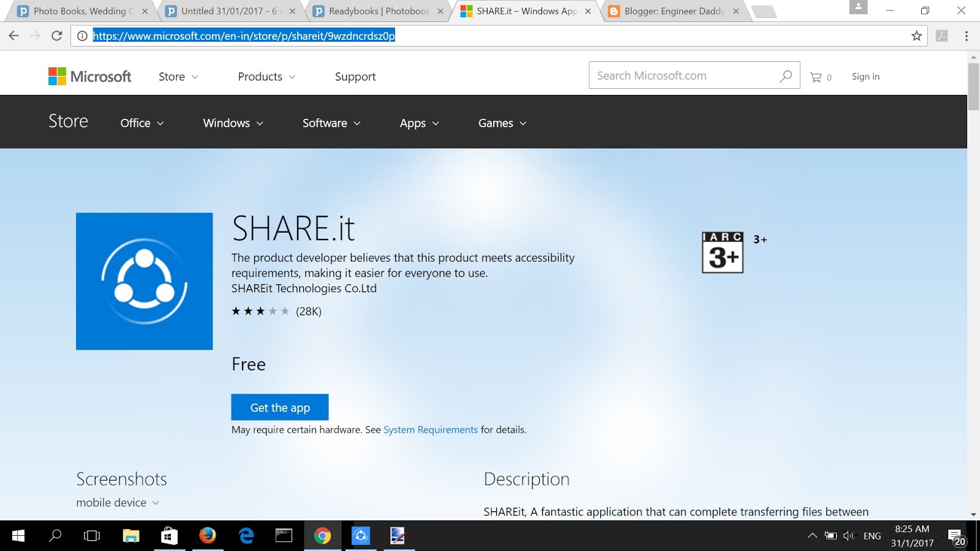Click the search magnifier on Microsoft.com
980x551 pixels.
[x=786, y=76]
